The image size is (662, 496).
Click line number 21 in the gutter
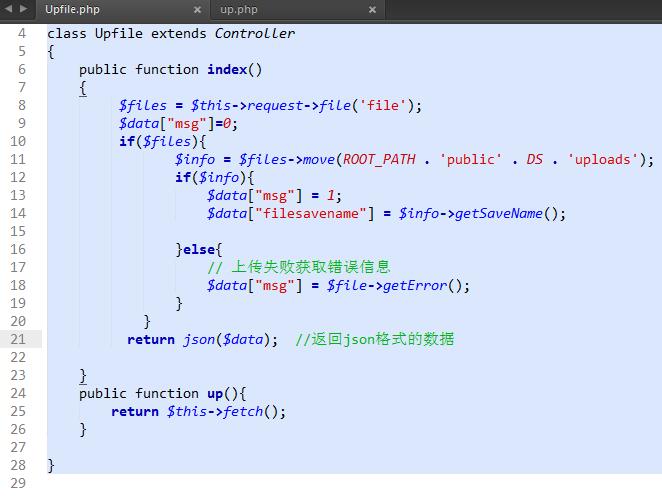(19, 339)
